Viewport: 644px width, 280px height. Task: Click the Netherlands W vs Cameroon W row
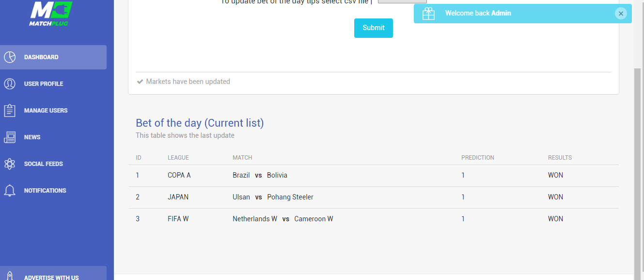click(283, 219)
